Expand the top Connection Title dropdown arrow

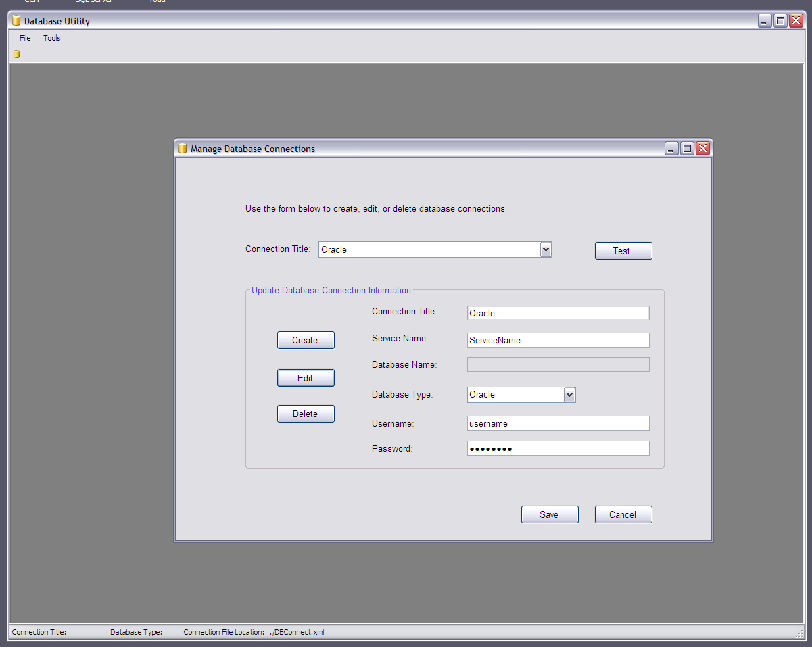(546, 249)
